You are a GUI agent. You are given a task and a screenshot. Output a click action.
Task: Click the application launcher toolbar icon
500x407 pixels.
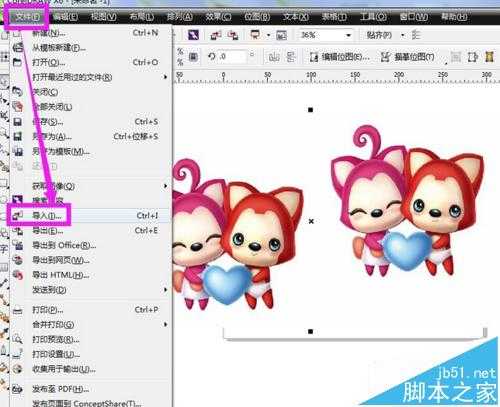point(255,35)
